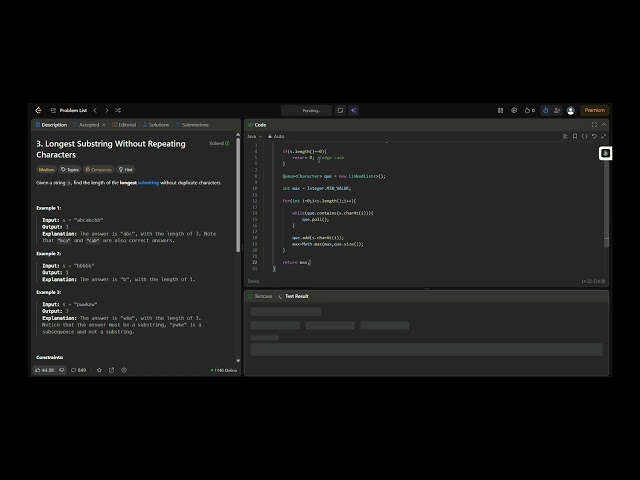This screenshot has height=480, width=640.
Task: Click the 1140 Online indicator
Action: pyautogui.click(x=224, y=371)
